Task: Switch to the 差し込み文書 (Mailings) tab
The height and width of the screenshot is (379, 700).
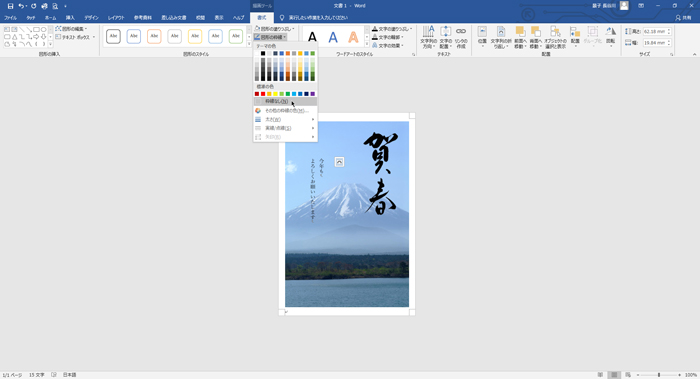Action: [x=174, y=18]
